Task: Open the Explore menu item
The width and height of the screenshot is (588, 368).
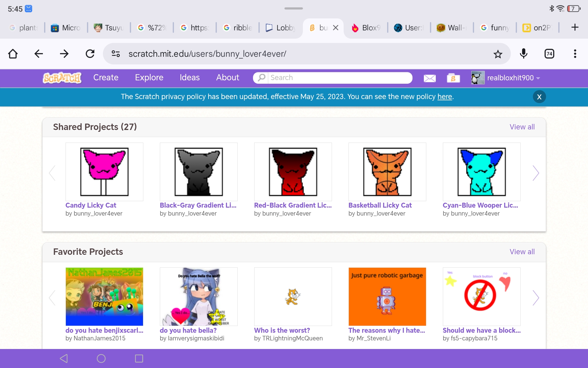Action: 149,78
